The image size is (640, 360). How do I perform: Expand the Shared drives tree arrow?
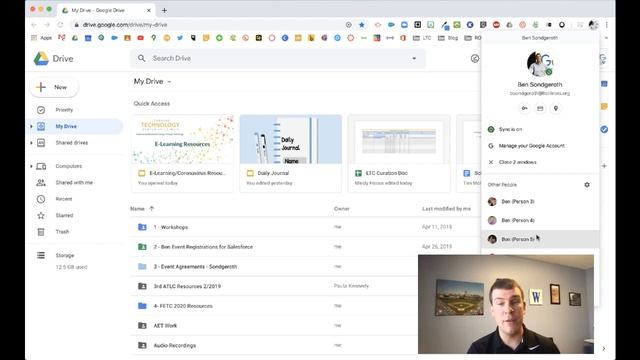[31, 143]
